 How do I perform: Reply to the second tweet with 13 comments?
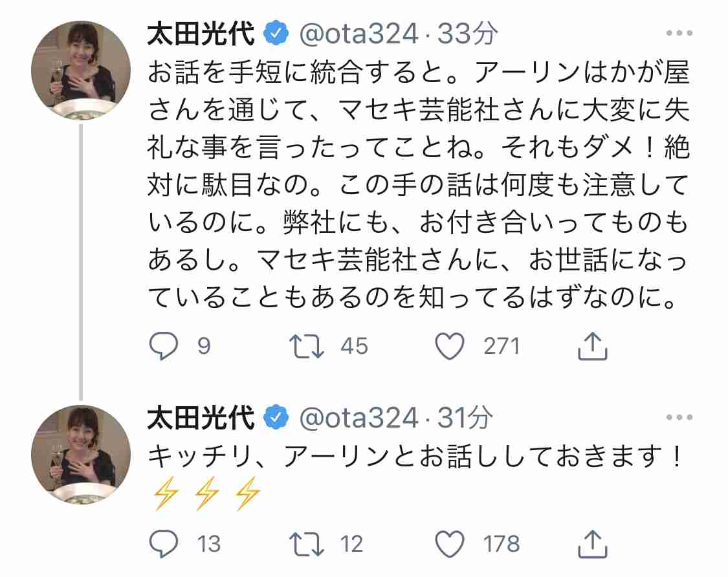[164, 543]
